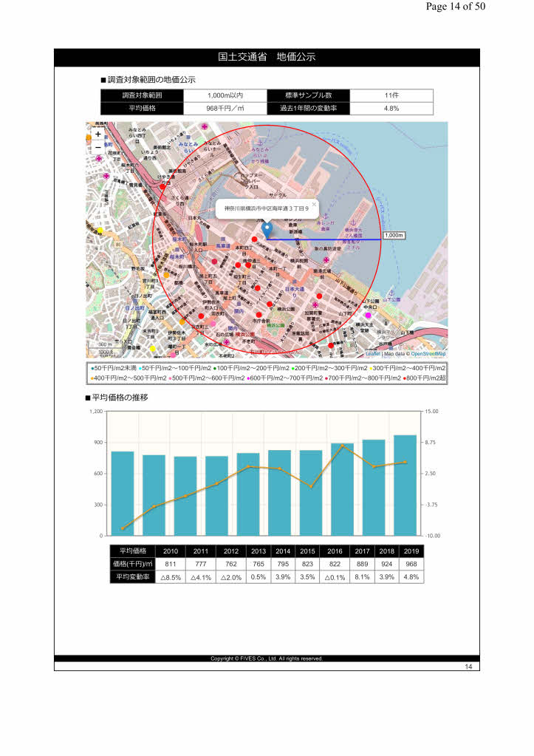
Task: Click the magenta marker near 山下公園 中央口
Action: [x=369, y=316]
